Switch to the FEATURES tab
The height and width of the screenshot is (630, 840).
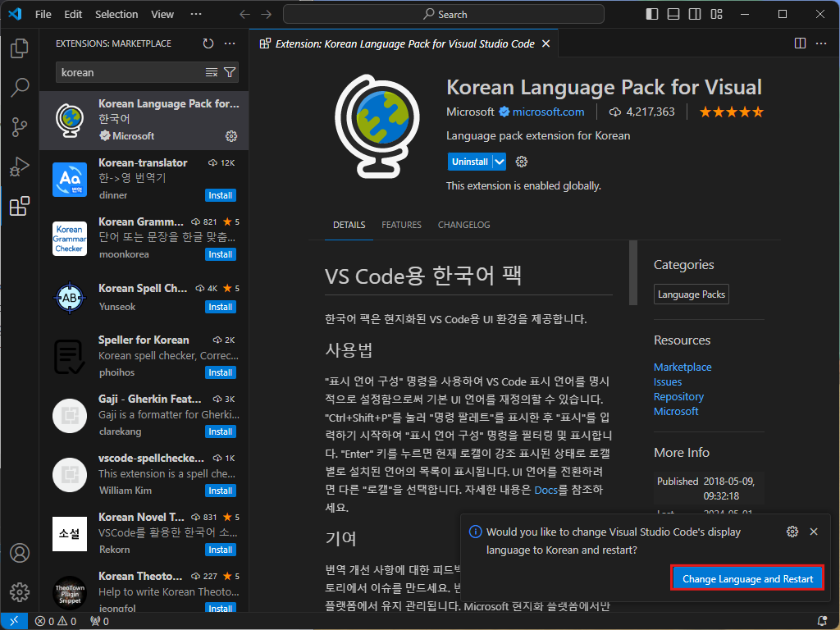401,225
